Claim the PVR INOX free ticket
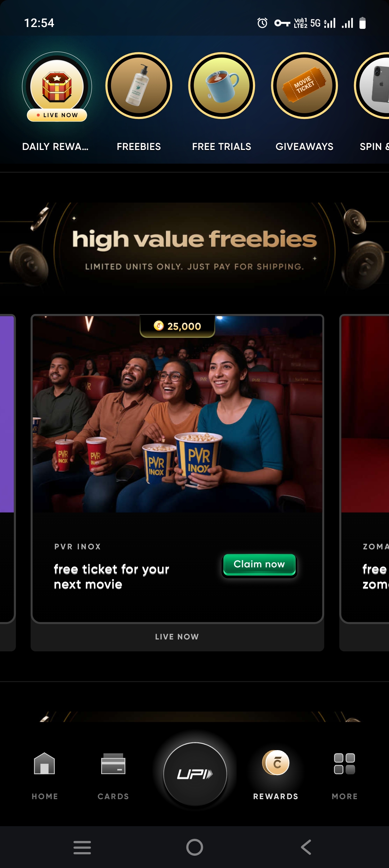Image resolution: width=389 pixels, height=868 pixels. point(259,565)
